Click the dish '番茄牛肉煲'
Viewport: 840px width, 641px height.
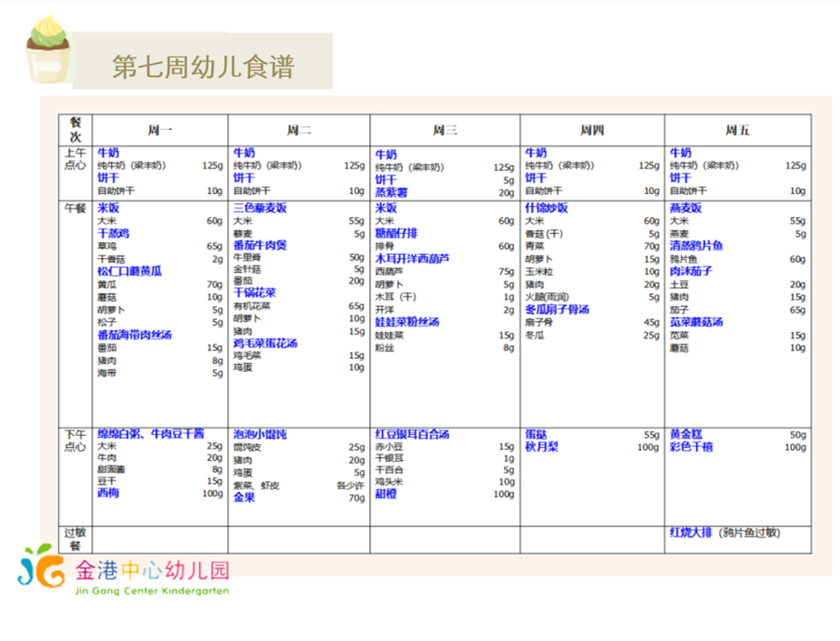click(260, 245)
